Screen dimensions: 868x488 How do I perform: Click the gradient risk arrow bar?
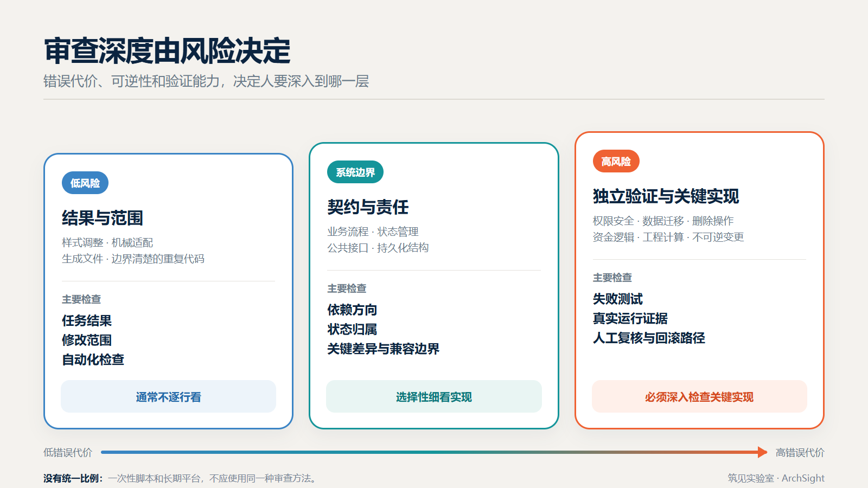pos(434,452)
